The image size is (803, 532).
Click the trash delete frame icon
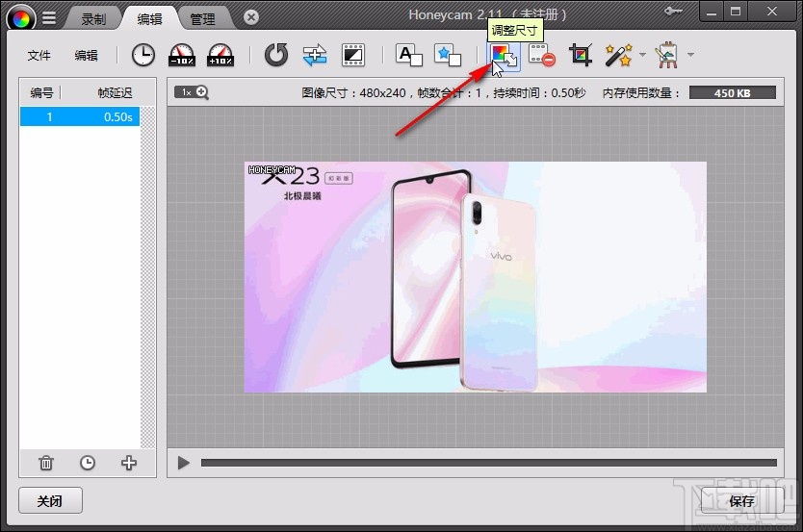(x=46, y=463)
